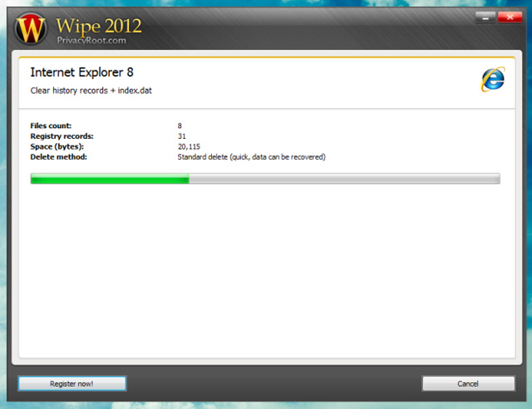Click the green wipe progress bar
Image resolution: width=532 pixels, height=409 pixels.
click(265, 179)
